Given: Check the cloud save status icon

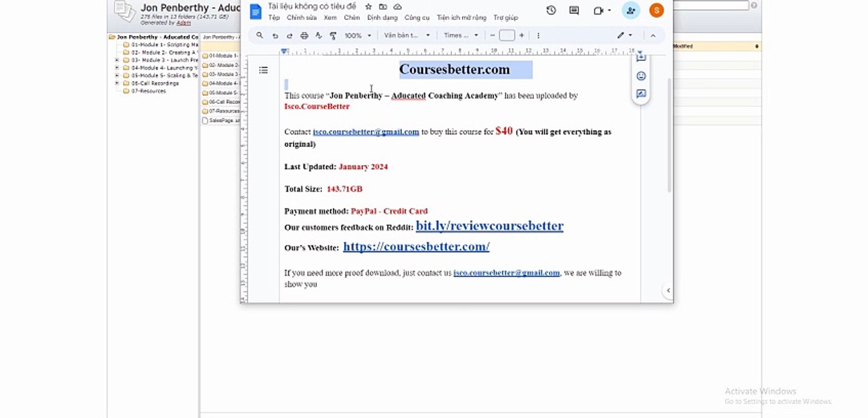Looking at the screenshot, I should click(397, 6).
